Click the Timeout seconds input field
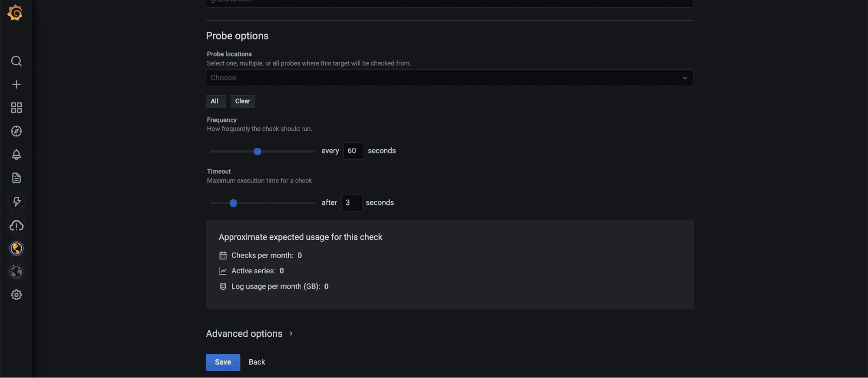The image size is (868, 378). tap(351, 202)
